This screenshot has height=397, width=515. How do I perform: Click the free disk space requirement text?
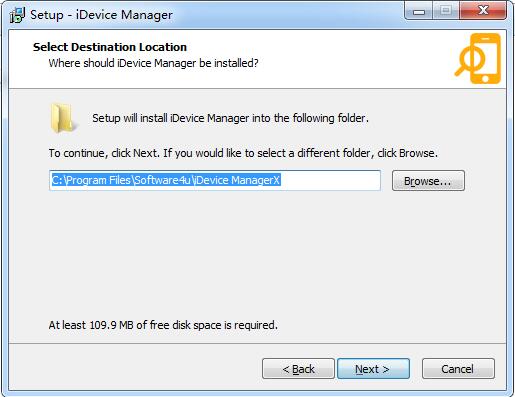coord(163,325)
